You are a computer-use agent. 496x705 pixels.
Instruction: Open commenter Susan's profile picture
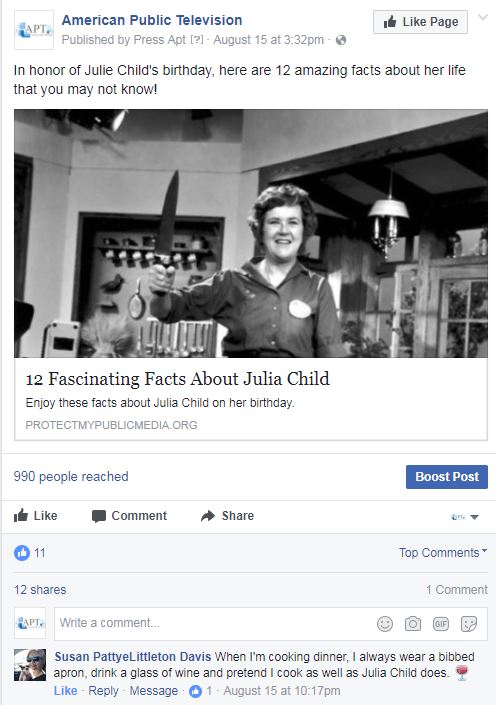point(30,665)
